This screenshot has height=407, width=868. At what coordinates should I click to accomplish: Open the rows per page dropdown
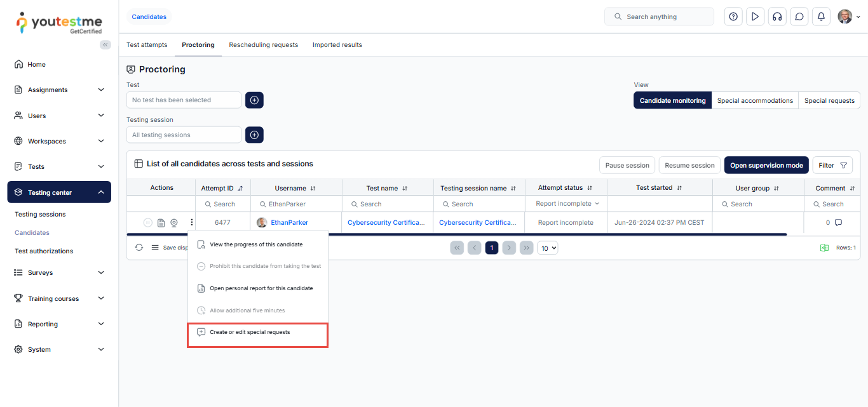pyautogui.click(x=548, y=248)
